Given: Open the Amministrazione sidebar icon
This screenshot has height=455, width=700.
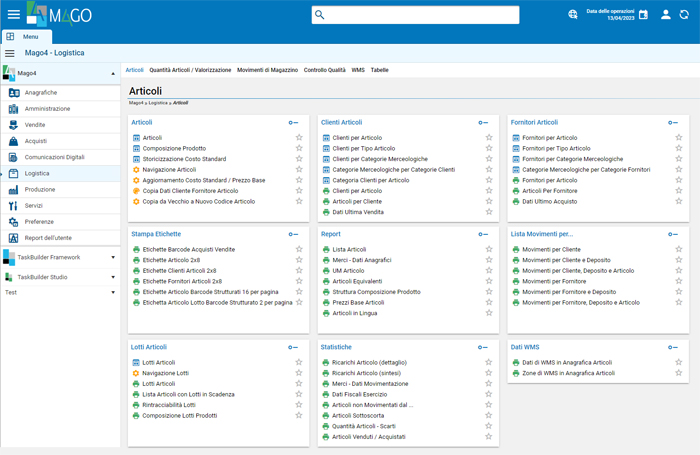Looking at the screenshot, I should click(x=14, y=109).
